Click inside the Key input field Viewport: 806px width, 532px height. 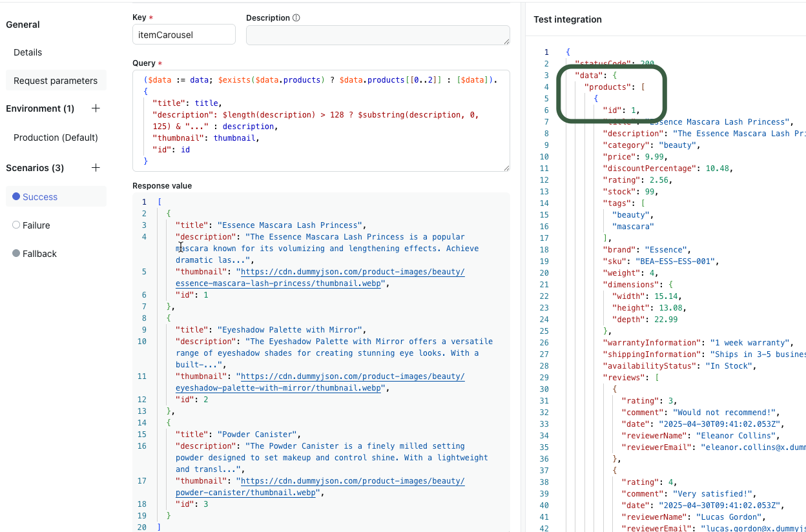coord(183,35)
